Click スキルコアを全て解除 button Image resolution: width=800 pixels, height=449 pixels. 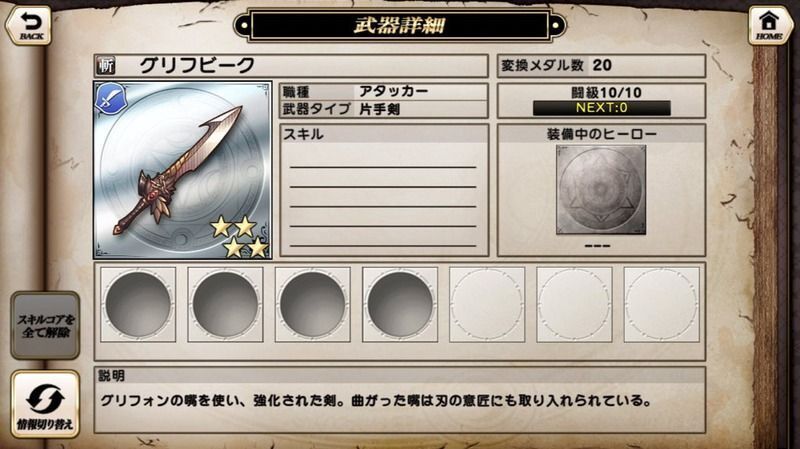(45, 326)
